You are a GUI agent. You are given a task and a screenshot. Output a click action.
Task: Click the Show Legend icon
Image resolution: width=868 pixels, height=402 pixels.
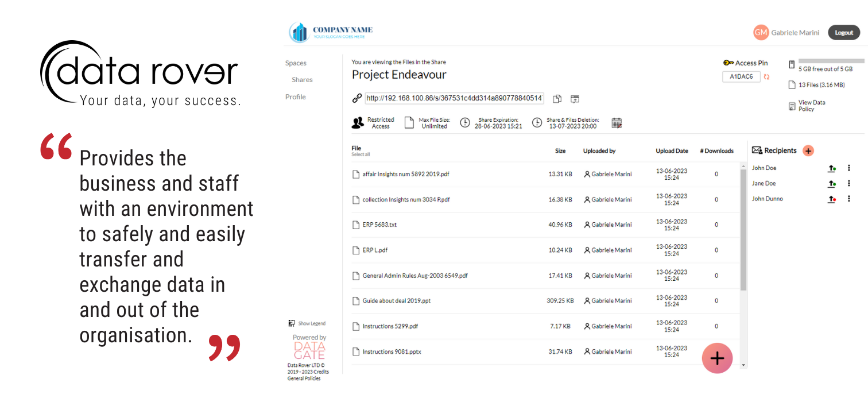[292, 323]
